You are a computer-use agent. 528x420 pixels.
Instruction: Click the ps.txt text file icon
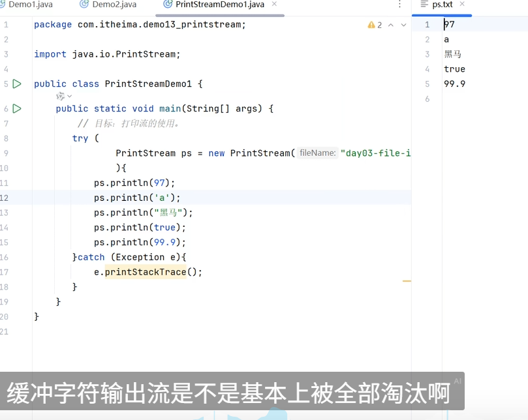click(424, 5)
